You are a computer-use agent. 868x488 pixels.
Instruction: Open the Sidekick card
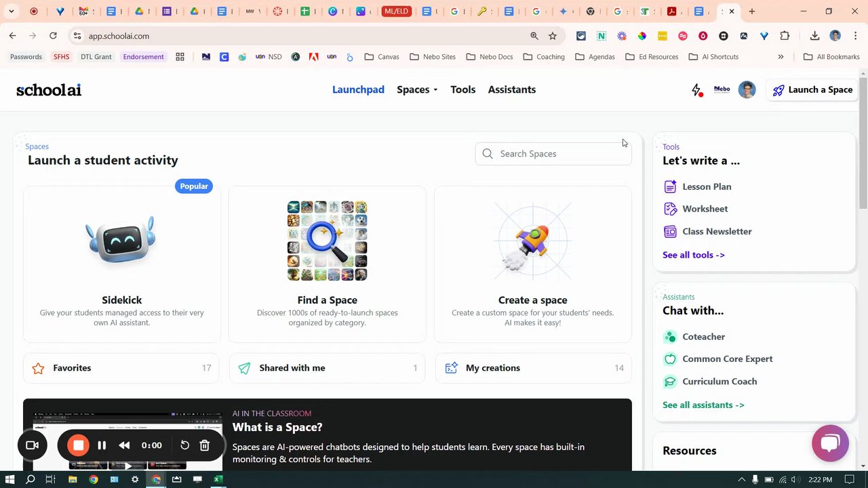(x=122, y=264)
